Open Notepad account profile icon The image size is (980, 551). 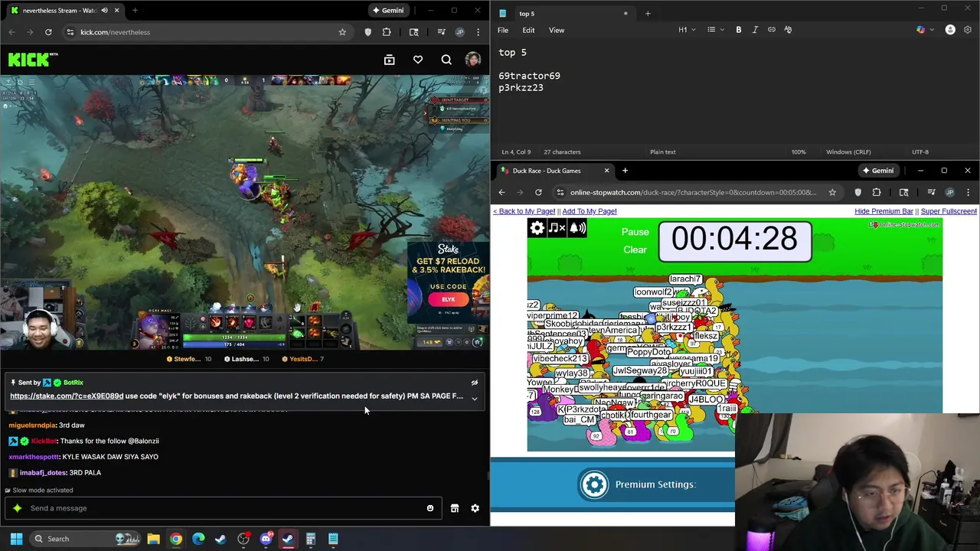[x=950, y=30]
